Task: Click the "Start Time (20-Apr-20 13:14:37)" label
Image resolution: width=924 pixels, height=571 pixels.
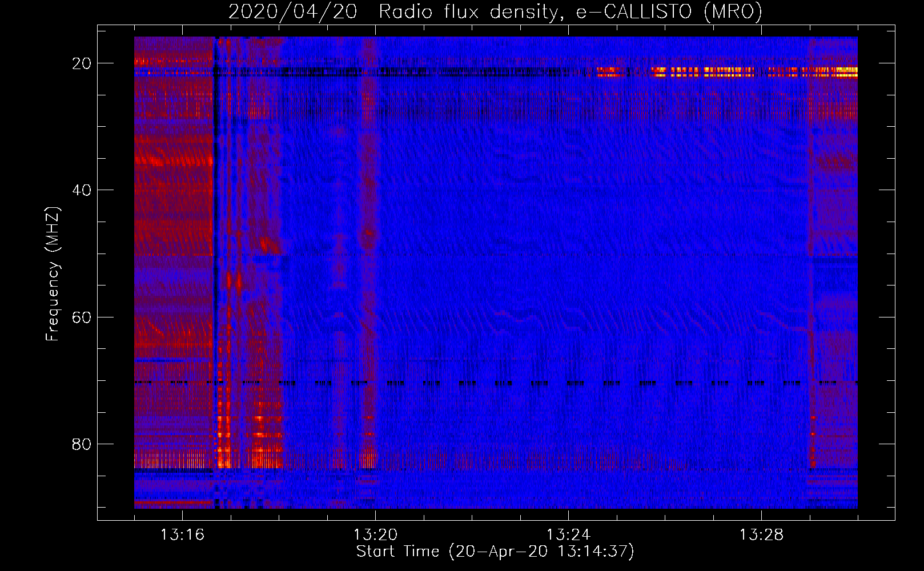Action: tap(495, 552)
